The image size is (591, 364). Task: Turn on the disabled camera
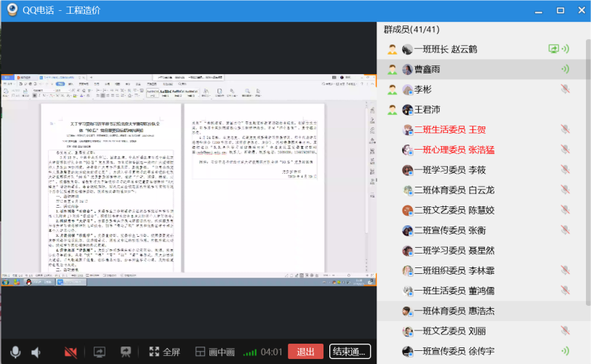(71, 352)
